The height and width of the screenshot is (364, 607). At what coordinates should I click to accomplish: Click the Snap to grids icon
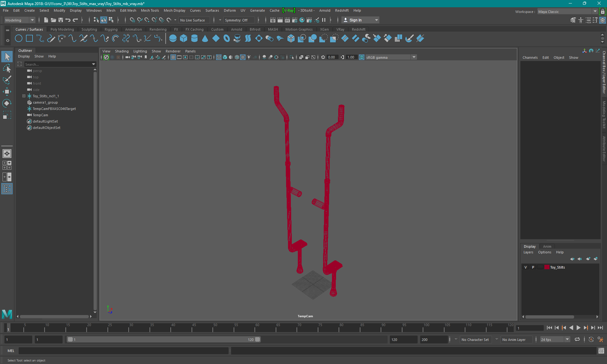(132, 20)
